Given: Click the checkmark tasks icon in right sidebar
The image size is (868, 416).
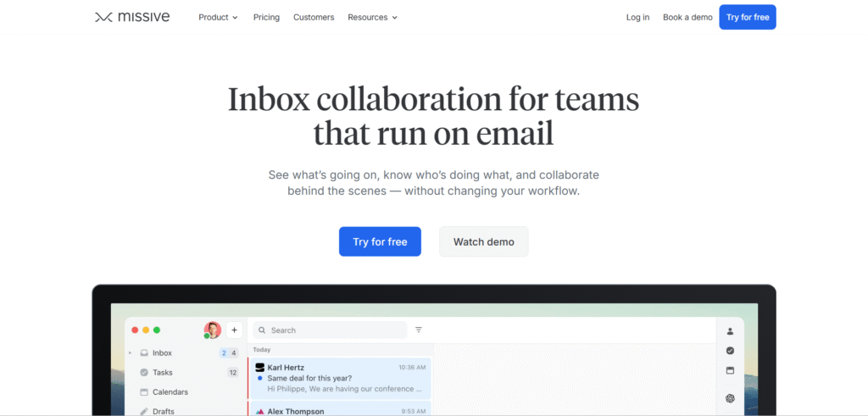Looking at the screenshot, I should pos(730,351).
